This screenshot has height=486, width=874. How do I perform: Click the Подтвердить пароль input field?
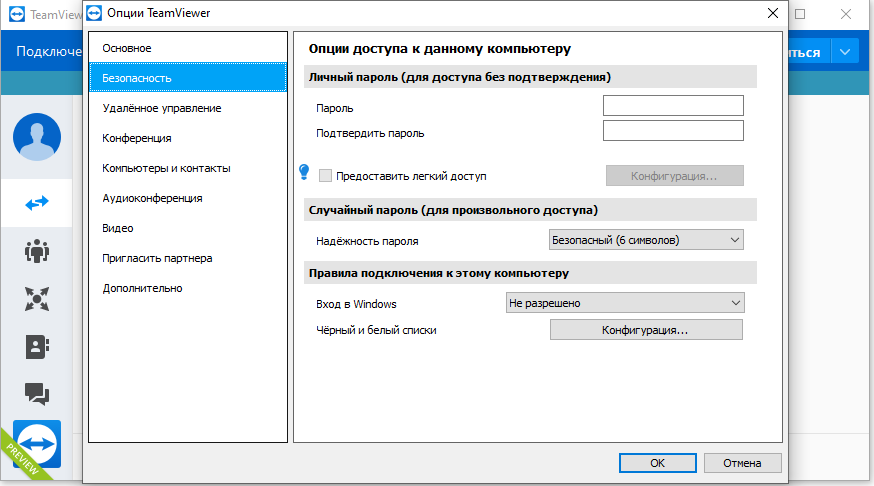(673, 130)
